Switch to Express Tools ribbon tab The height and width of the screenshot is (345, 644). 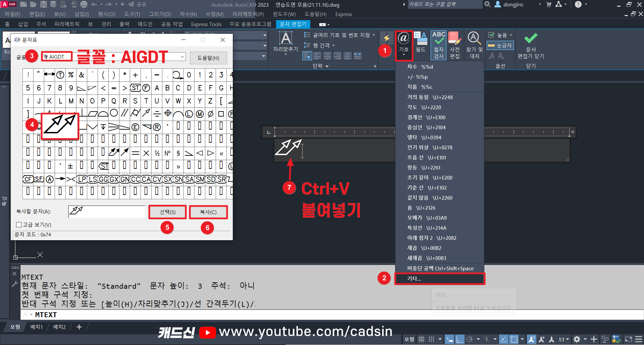point(206,24)
